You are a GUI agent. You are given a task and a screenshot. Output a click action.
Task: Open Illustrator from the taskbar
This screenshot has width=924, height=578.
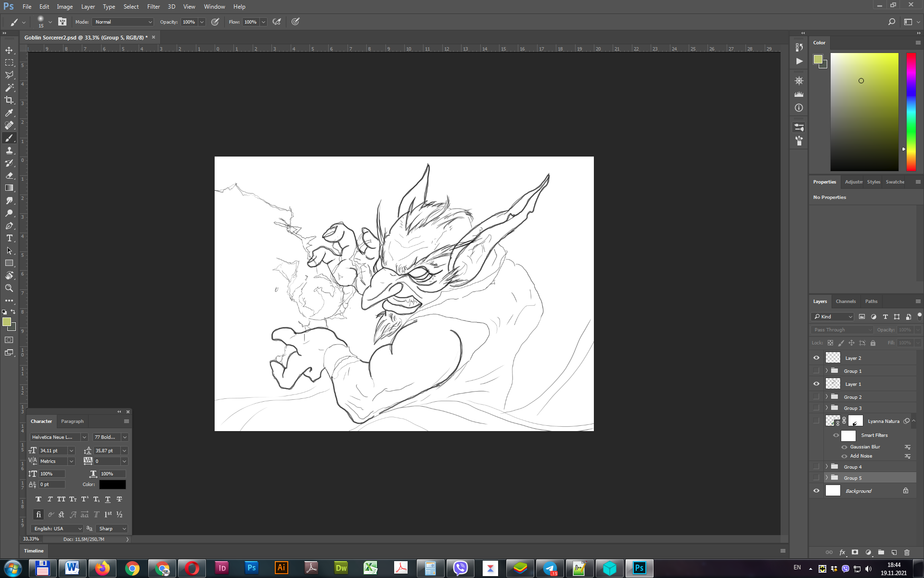tap(281, 568)
